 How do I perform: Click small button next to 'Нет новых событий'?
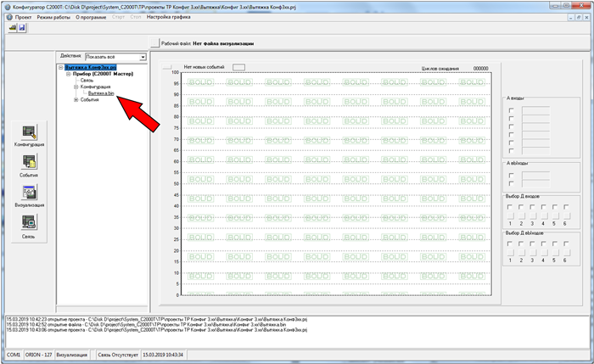(x=239, y=66)
